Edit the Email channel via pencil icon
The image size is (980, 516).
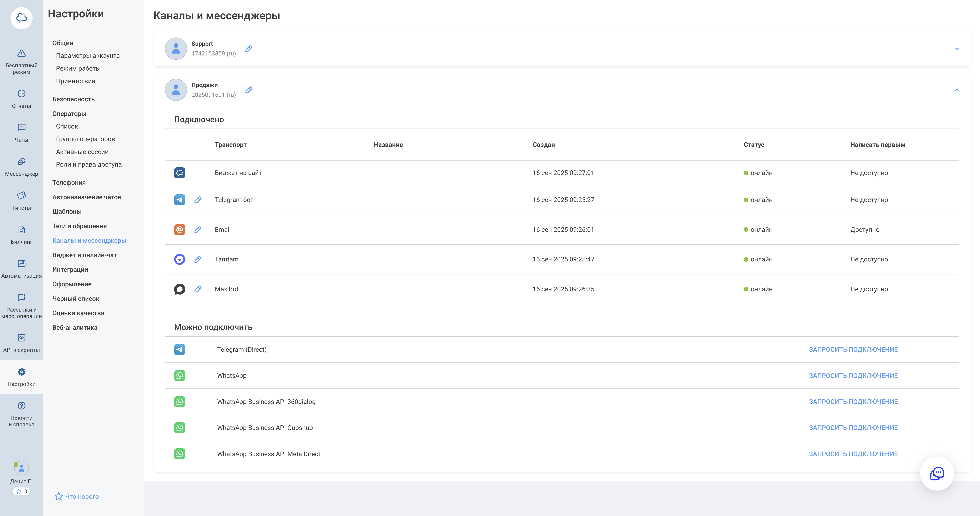click(x=198, y=230)
